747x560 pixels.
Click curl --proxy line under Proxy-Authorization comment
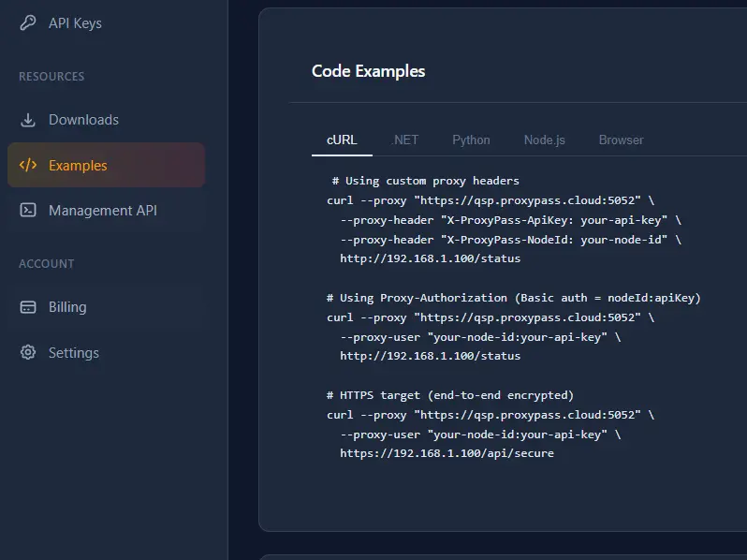click(x=491, y=317)
